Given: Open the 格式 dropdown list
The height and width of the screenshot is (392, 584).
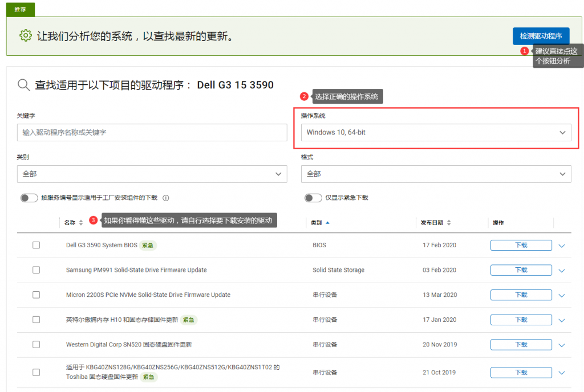Looking at the screenshot, I should pos(436,174).
